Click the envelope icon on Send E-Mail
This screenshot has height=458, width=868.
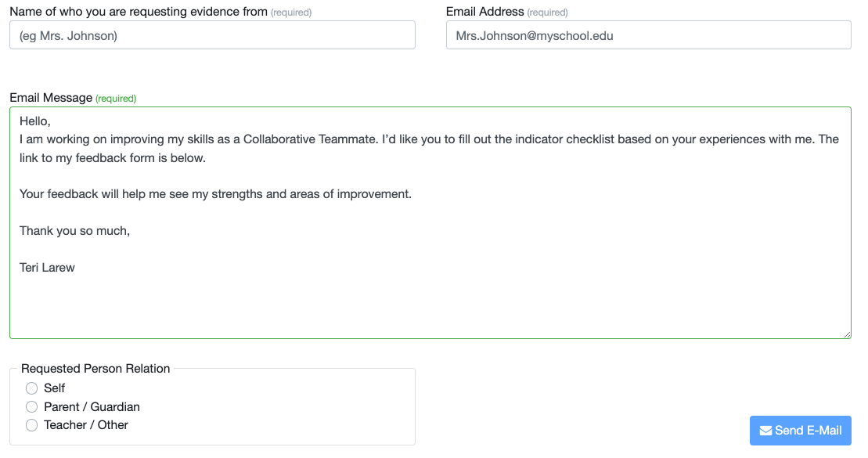pyautogui.click(x=765, y=431)
